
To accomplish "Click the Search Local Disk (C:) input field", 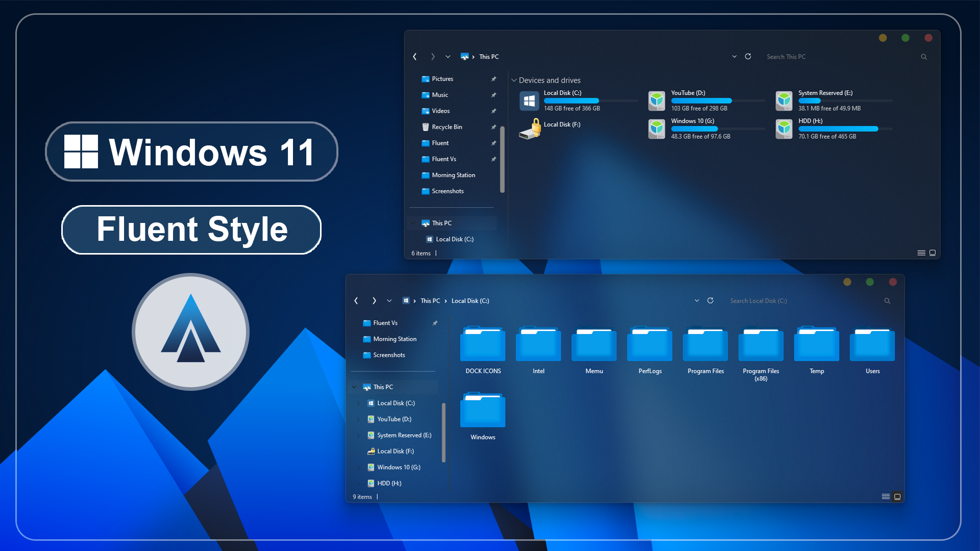I will pos(759,300).
